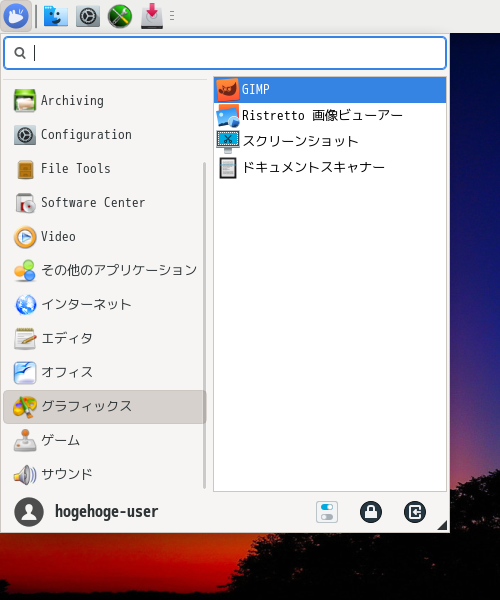Image resolution: width=500 pixels, height=600 pixels.
Task: Open the サウンド category
Action: (x=105, y=474)
